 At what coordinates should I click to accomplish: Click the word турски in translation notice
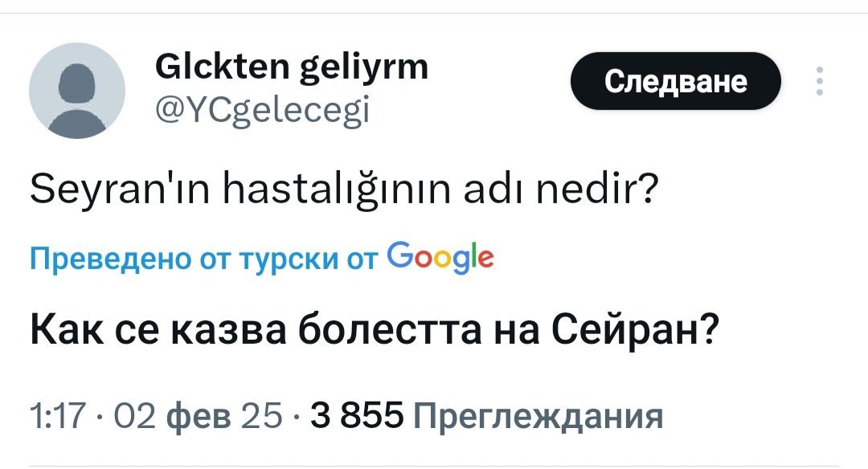point(289,260)
